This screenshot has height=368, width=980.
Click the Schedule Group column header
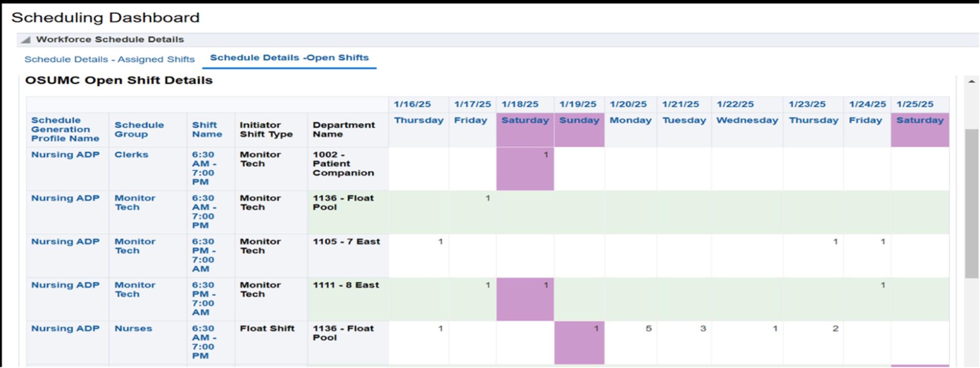pos(139,129)
